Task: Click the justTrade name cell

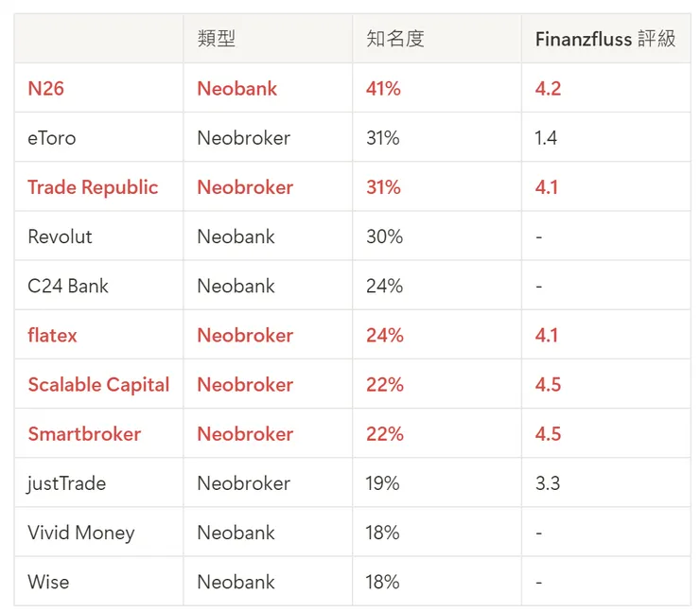Action: point(66,483)
